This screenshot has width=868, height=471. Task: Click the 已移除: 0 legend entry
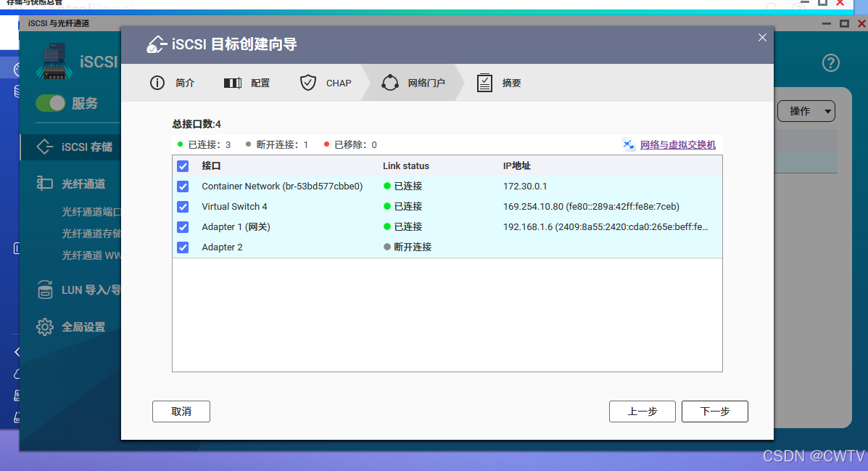350,144
